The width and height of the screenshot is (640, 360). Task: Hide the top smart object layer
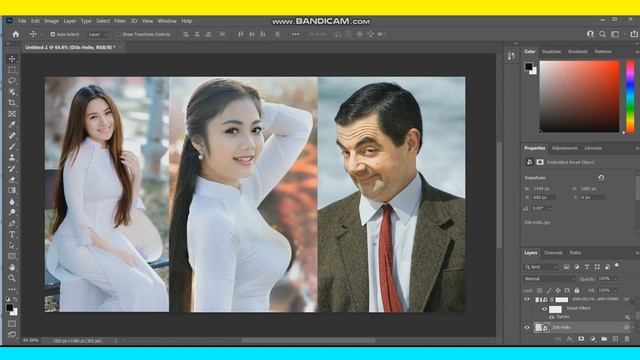coord(527,299)
